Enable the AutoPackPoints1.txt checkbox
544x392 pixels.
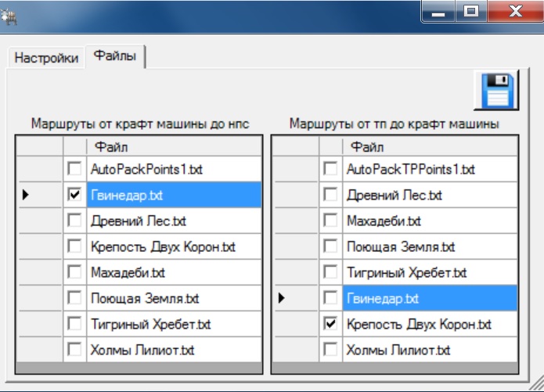point(75,169)
